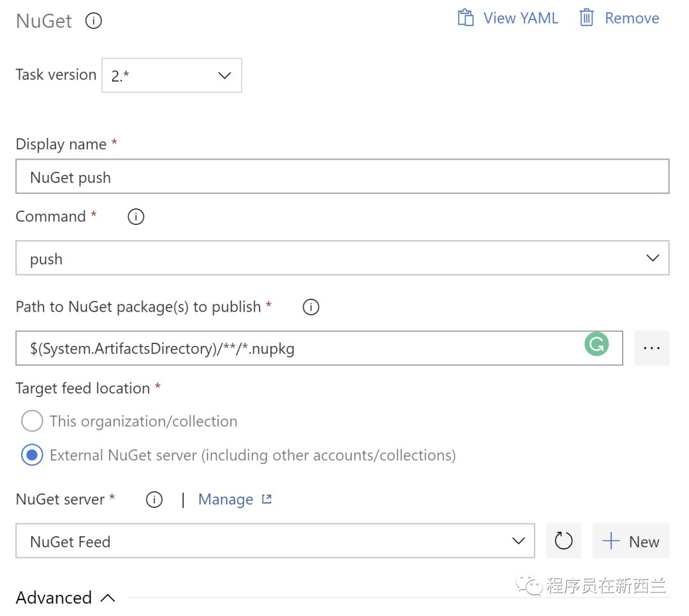This screenshot has height=616, width=689.
Task: Click the View YAML clipboard icon
Action: (465, 18)
